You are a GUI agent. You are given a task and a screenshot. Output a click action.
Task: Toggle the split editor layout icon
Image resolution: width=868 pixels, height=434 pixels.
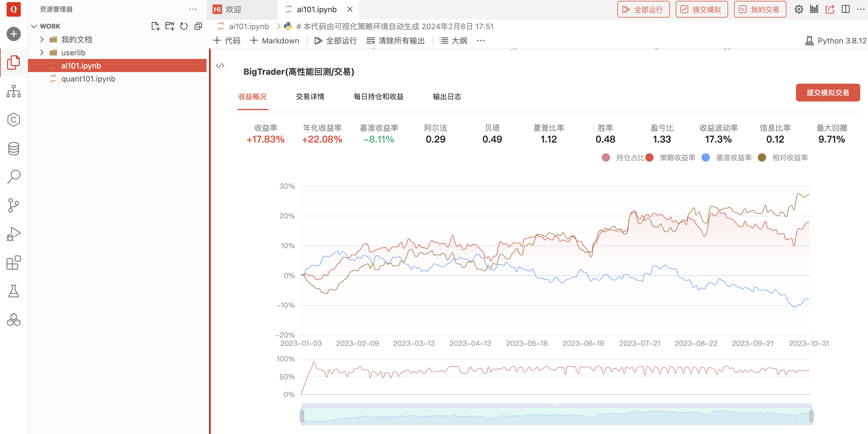click(x=845, y=10)
